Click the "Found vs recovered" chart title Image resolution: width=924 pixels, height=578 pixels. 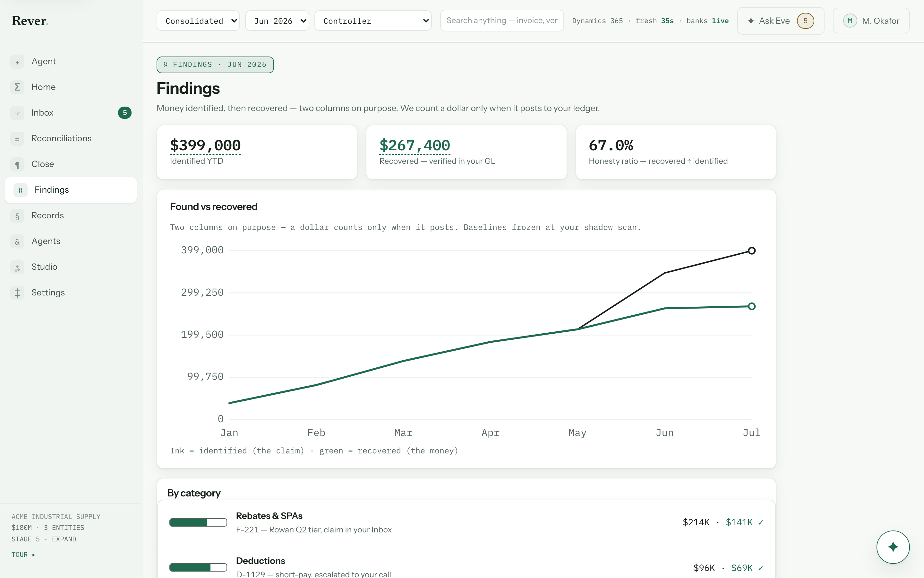[x=213, y=207]
